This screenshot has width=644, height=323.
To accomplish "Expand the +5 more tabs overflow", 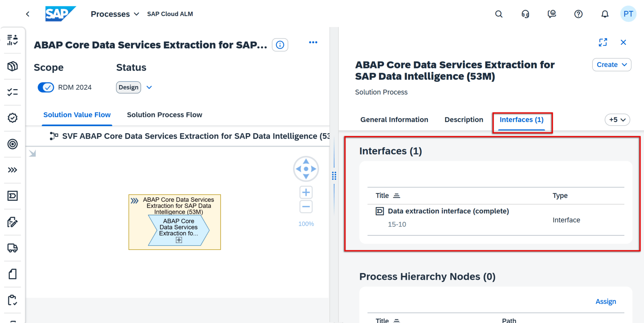I will [617, 120].
